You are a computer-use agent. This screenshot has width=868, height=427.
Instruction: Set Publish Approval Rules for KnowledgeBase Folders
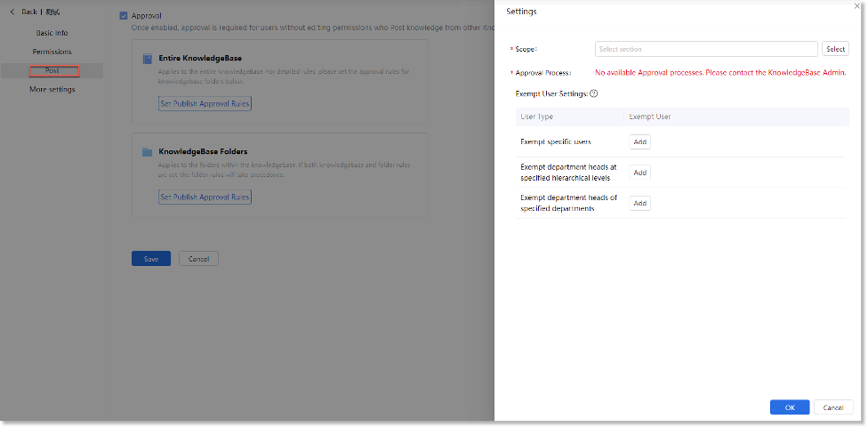tap(205, 197)
